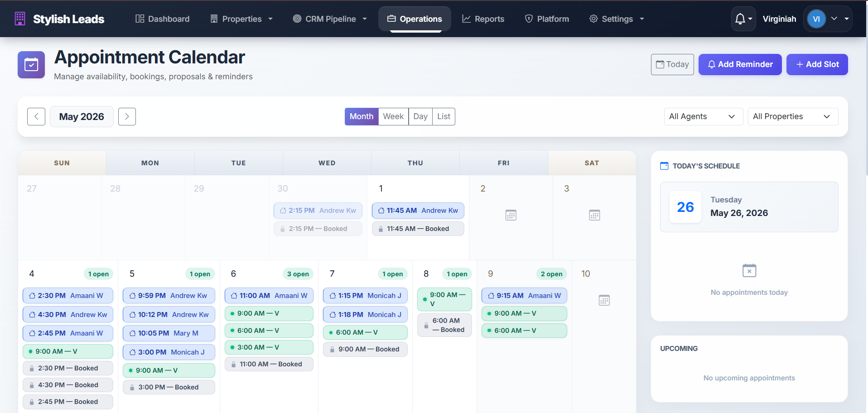Screen dimensions: 868x413
Task: Select the 9:00 AM — V open slot on May 8
Action: pyautogui.click(x=444, y=299)
